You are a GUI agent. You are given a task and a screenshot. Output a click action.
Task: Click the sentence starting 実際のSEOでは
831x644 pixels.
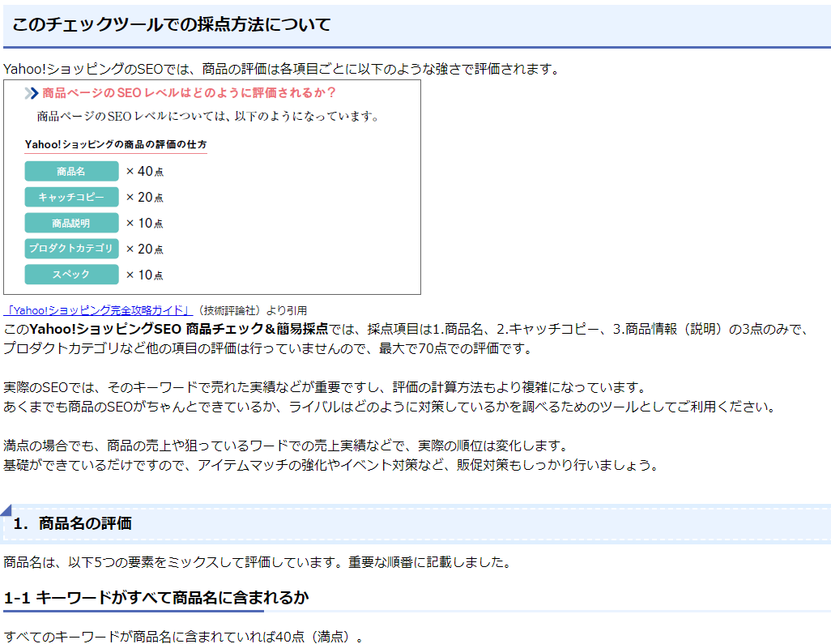[326, 387]
